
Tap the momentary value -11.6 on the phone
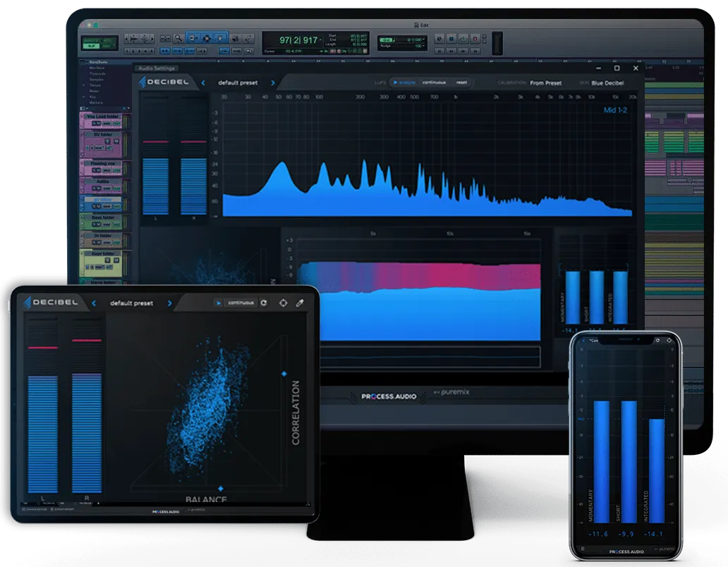pyautogui.click(x=598, y=534)
